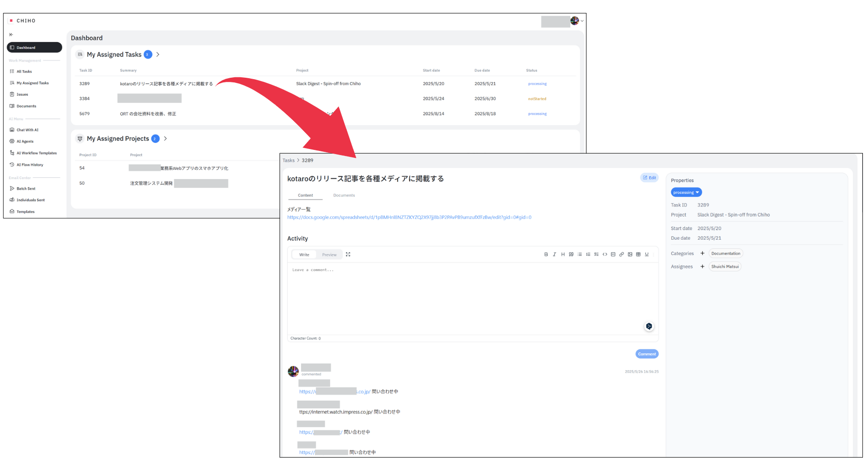Click the insert image toolbar icon
Viewport: 868px width, 460px height.
click(630, 255)
